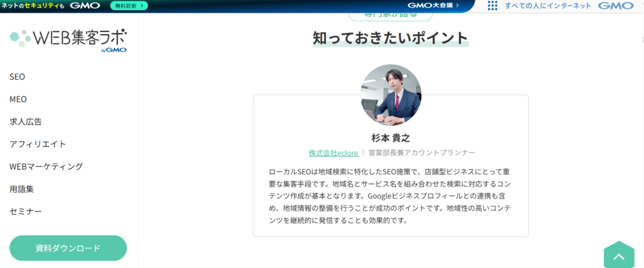Open the アフィリエイト section
The width and height of the screenshot is (644, 268).
[38, 144]
